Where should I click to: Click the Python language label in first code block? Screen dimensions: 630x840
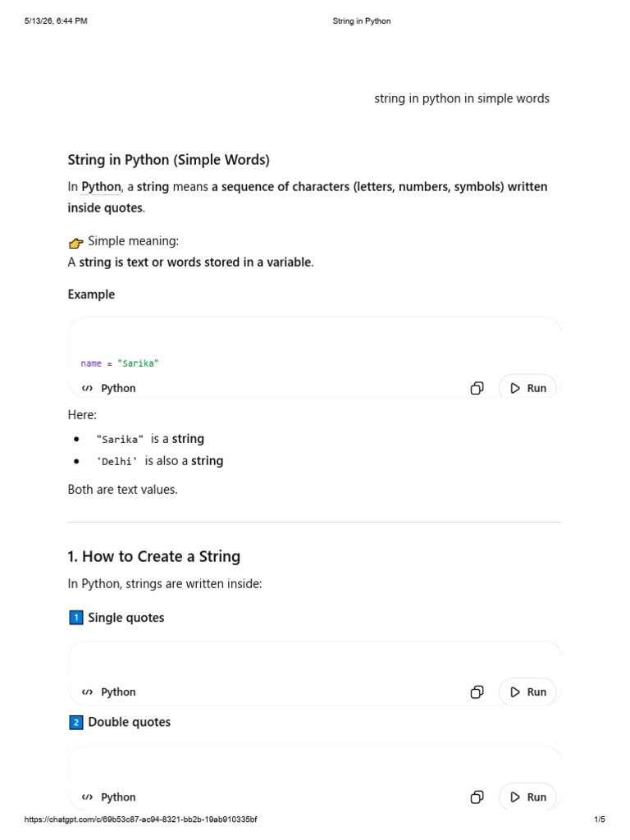click(118, 388)
